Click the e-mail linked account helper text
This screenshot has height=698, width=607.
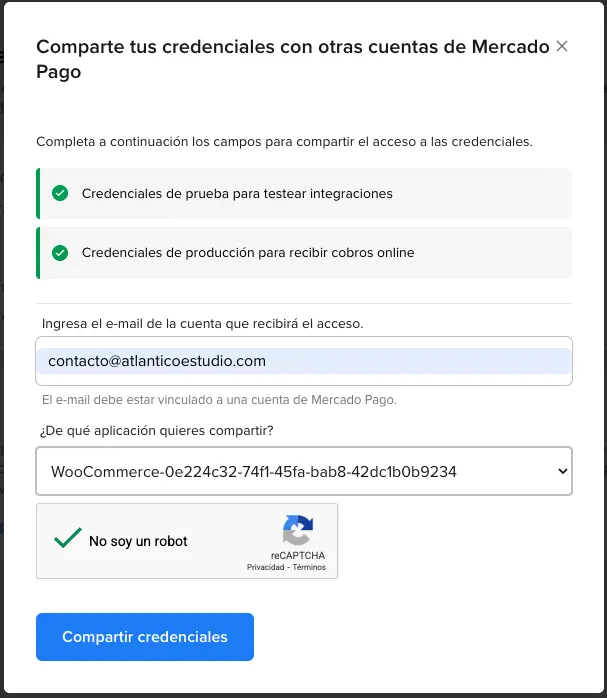219,399
